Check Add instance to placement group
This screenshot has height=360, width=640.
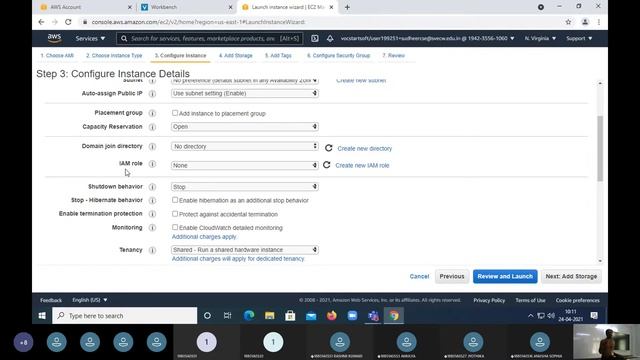pos(175,113)
